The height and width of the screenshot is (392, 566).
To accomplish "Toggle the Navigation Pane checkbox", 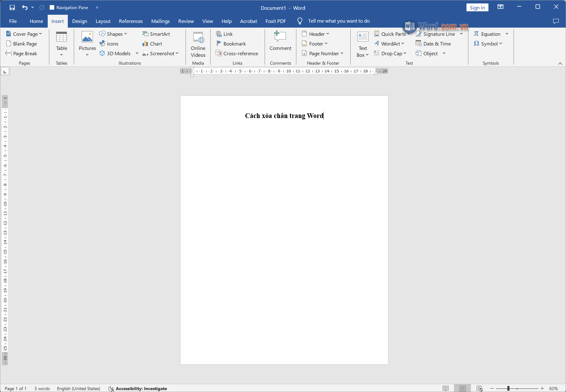I will coord(52,8).
